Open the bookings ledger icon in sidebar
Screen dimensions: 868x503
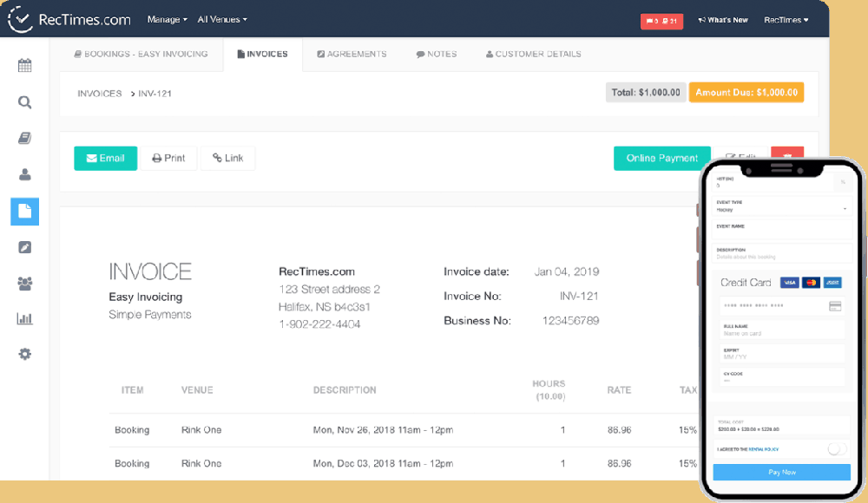24,138
